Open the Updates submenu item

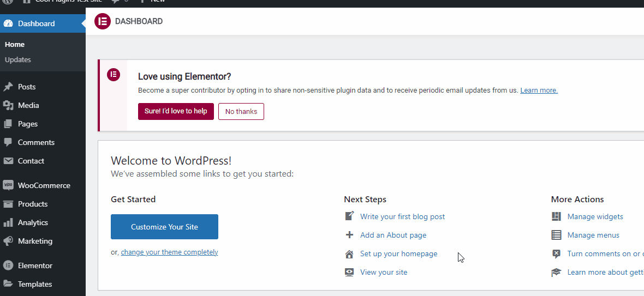click(17, 59)
